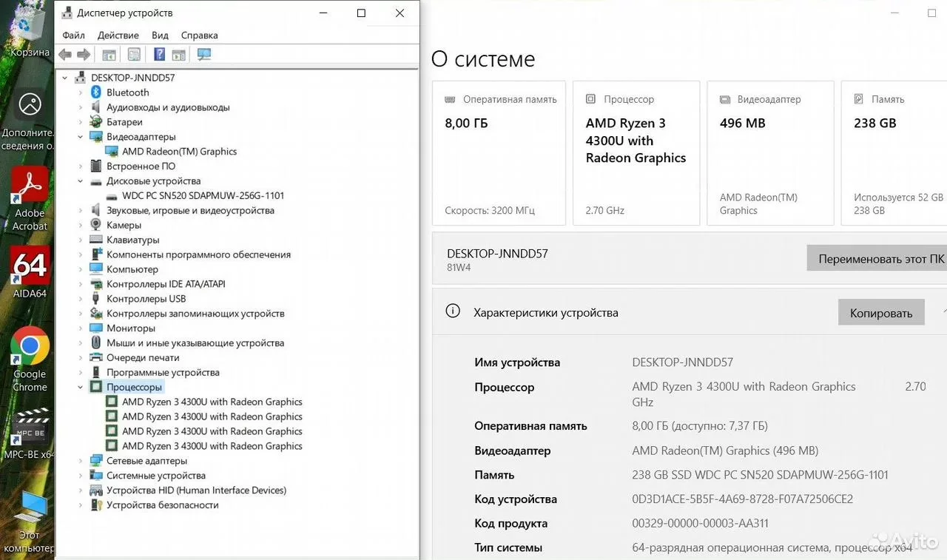Select Контроллеры IDE ATA/ATAPI item

pos(166,284)
